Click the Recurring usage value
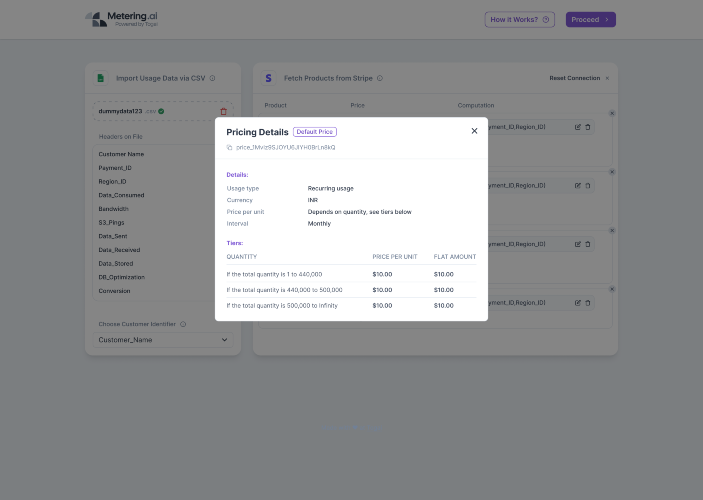The width and height of the screenshot is (703, 500). pyautogui.click(x=330, y=189)
